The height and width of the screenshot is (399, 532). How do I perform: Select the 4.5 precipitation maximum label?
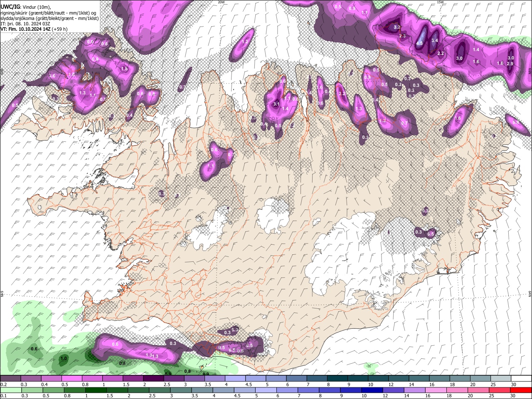point(419,43)
